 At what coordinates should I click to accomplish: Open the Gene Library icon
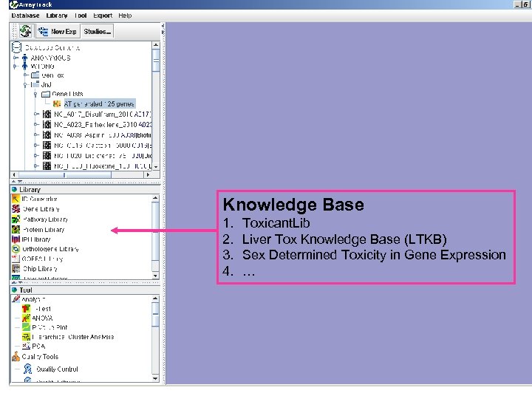(x=16, y=208)
